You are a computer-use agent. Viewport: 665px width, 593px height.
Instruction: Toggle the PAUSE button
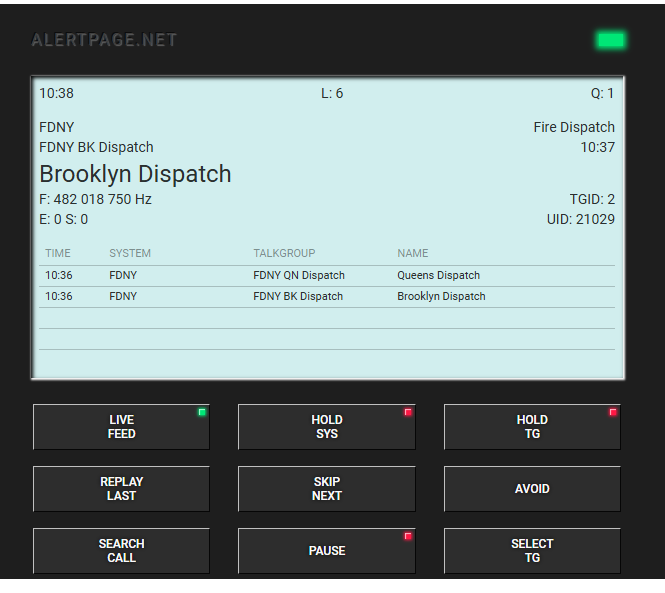point(327,551)
